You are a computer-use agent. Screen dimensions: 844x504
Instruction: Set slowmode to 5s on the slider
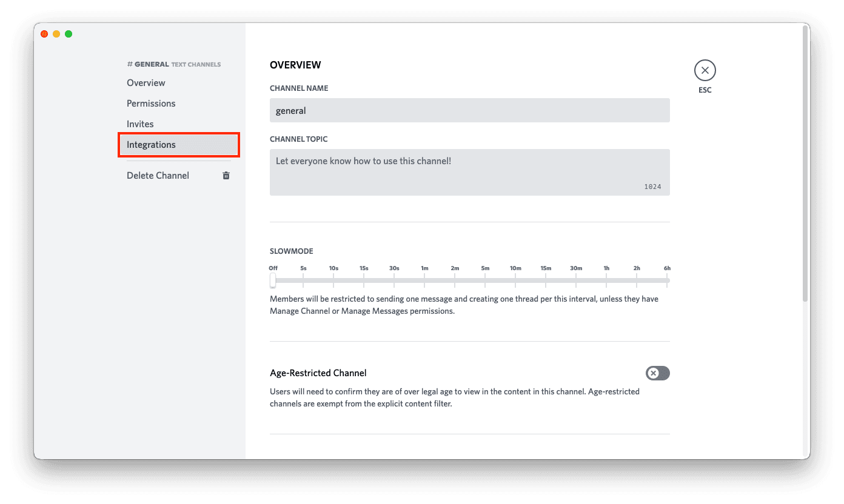coord(303,280)
